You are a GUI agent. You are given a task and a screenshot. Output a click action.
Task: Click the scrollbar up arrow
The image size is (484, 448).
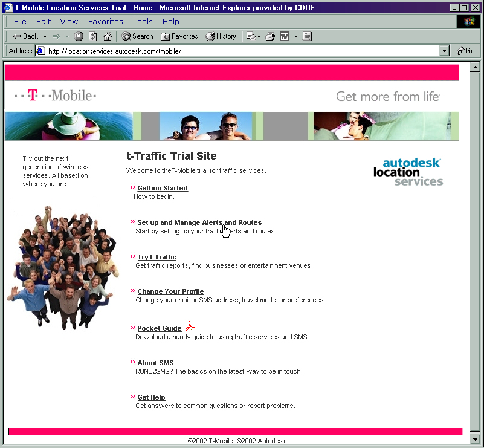tap(475, 67)
